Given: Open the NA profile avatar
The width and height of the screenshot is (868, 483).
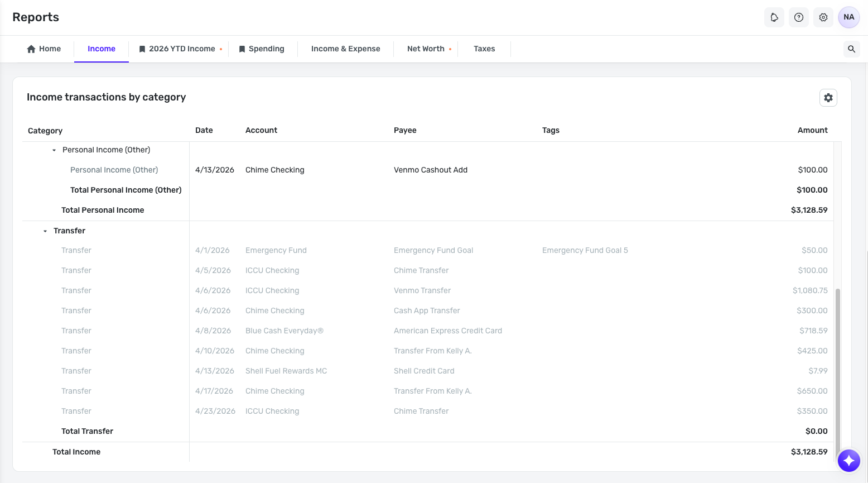Looking at the screenshot, I should (x=849, y=17).
